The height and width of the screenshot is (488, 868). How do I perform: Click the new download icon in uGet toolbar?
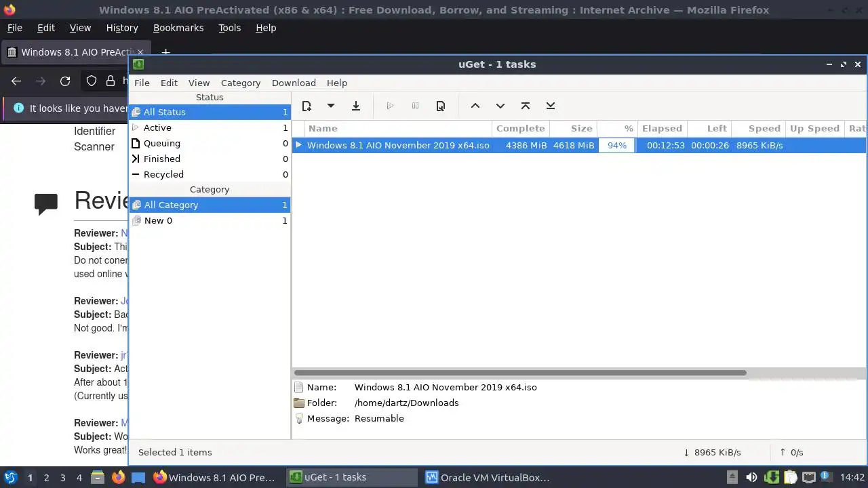pyautogui.click(x=307, y=106)
